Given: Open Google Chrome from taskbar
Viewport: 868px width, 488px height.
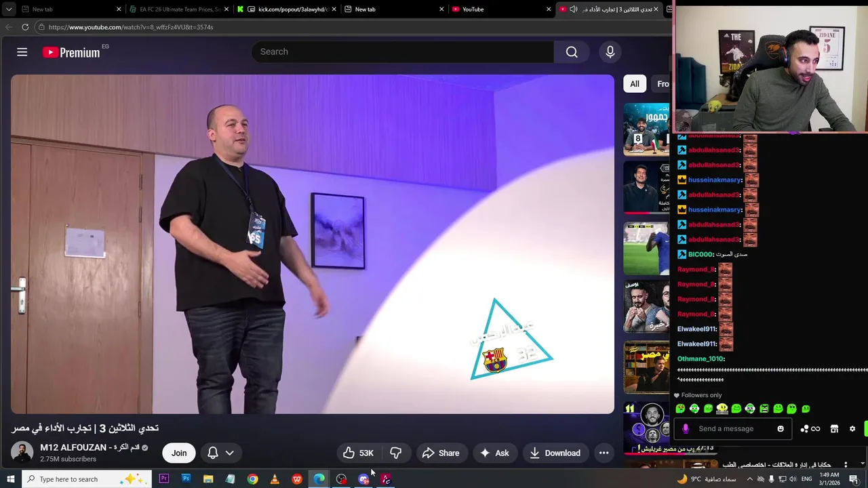Looking at the screenshot, I should (252, 479).
